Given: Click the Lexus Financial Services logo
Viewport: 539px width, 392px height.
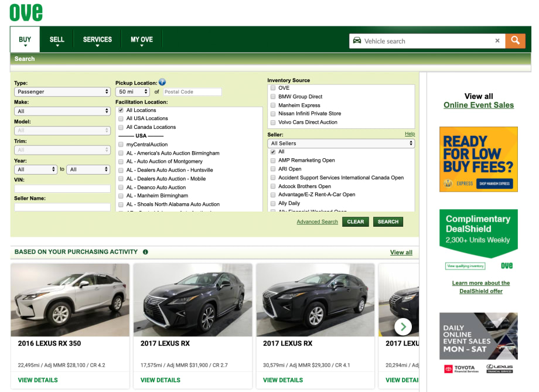Looking at the screenshot, I should tap(500, 369).
